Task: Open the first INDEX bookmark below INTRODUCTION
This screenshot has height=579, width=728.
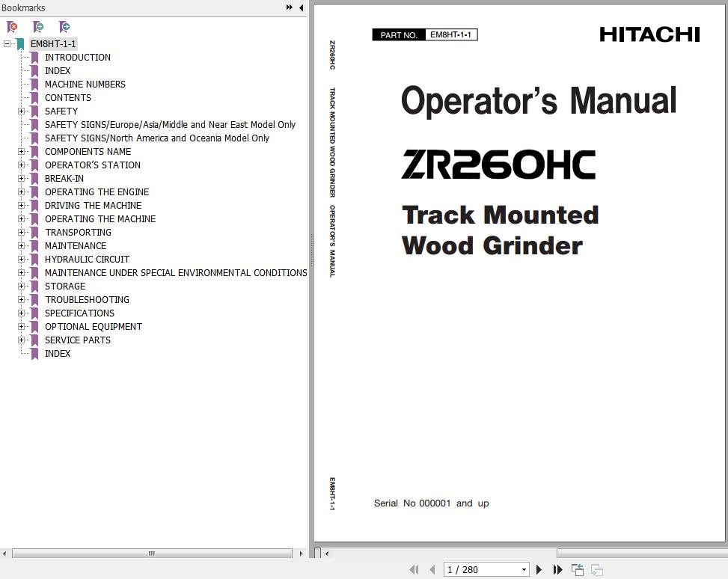Action: (58, 70)
